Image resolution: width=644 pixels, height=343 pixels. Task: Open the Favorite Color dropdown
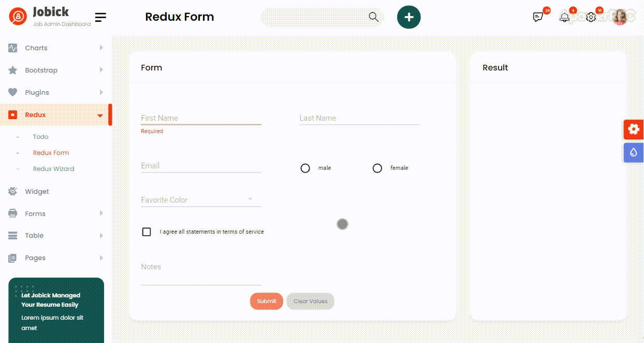click(201, 199)
